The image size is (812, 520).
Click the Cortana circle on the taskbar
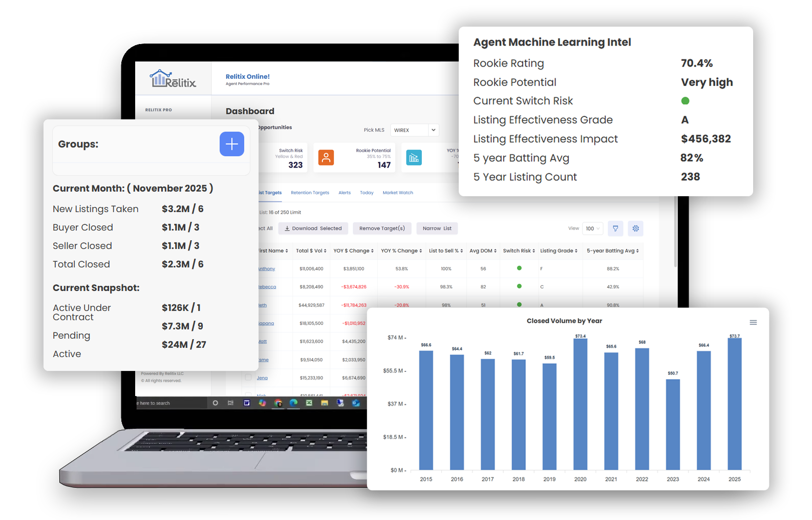(215, 403)
